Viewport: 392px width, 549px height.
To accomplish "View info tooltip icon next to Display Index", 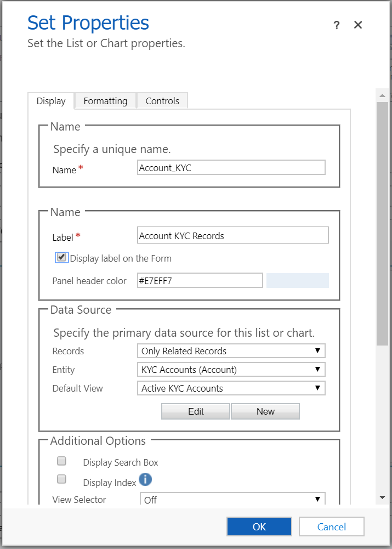I will click(146, 480).
